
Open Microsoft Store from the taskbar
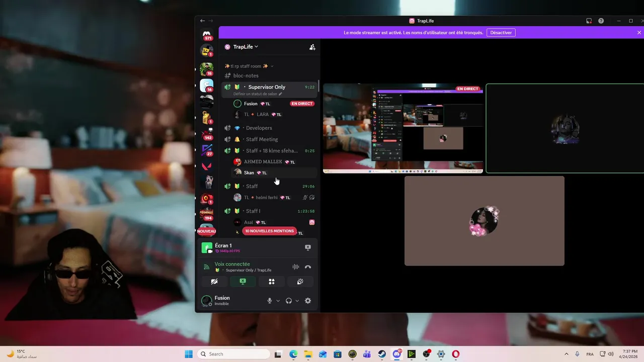click(x=338, y=354)
